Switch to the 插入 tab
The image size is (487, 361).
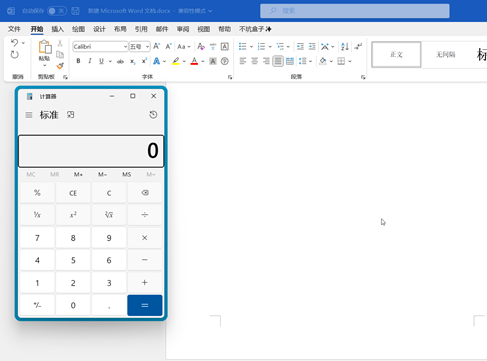pos(57,29)
